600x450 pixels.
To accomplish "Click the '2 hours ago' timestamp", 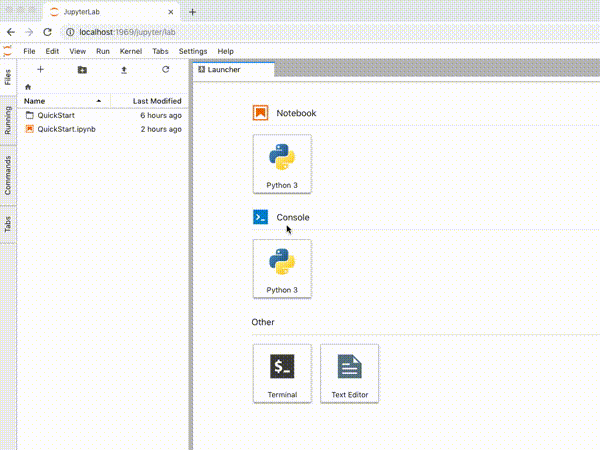I will coord(161,129).
